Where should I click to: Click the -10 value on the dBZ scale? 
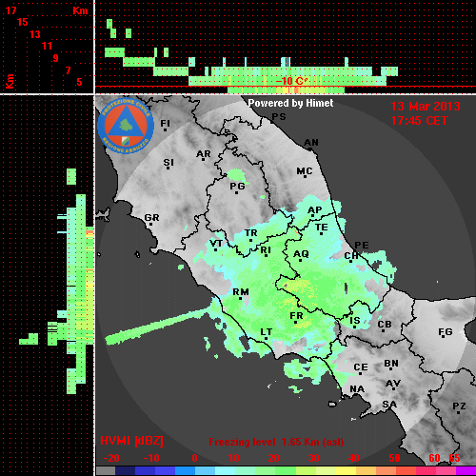click(151, 458)
